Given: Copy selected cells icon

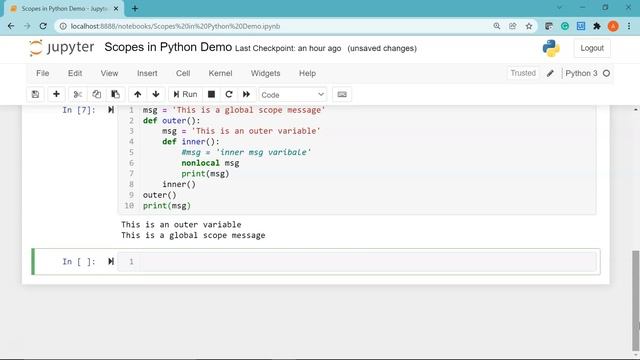Looking at the screenshot, I should pyautogui.click(x=96, y=94).
